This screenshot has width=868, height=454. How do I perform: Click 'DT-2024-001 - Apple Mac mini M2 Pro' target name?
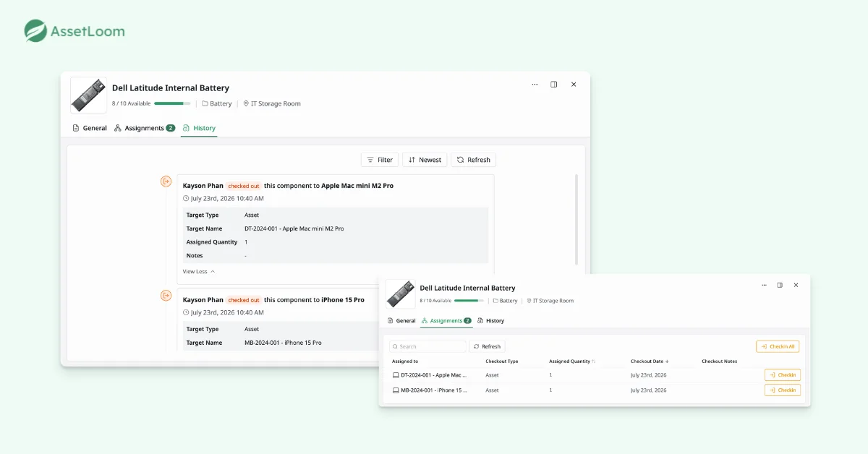[x=294, y=228]
